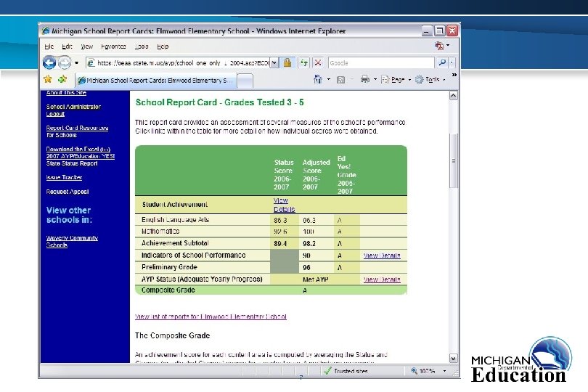This screenshot has width=588, height=392.
Task: Click the Print icon in command bar
Action: pos(364,79)
